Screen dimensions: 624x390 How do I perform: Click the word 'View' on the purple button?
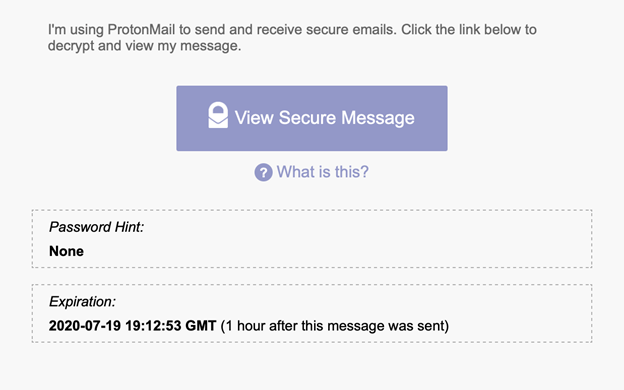point(254,118)
